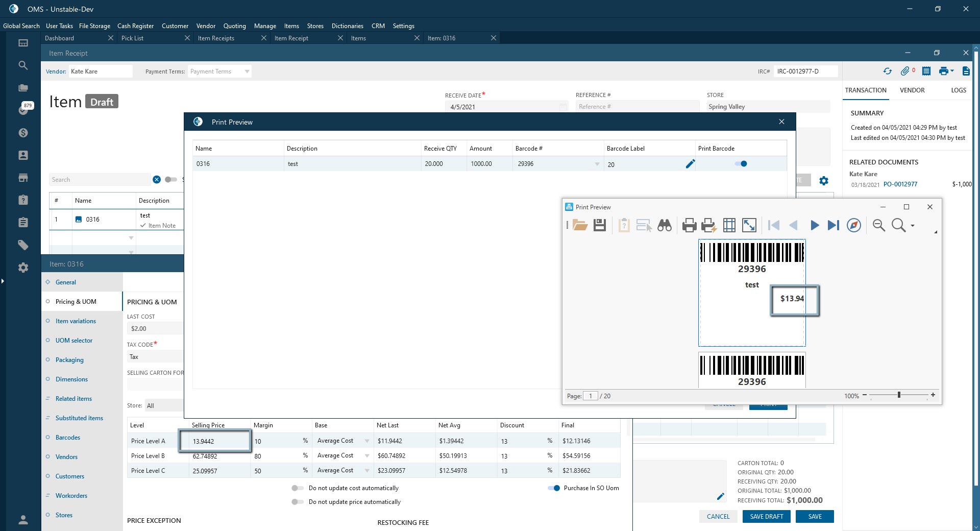Open the gear settings icon in left sidebar

(x=23, y=268)
